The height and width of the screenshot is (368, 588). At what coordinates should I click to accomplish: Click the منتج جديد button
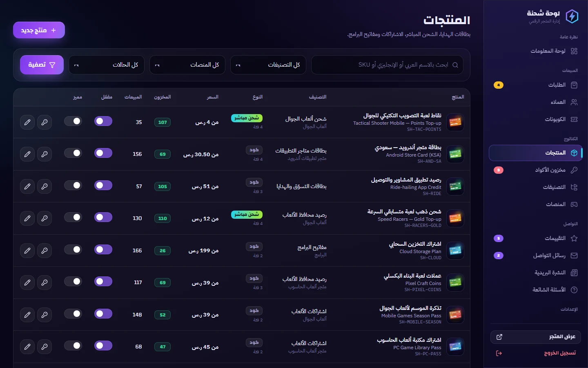[x=39, y=30]
